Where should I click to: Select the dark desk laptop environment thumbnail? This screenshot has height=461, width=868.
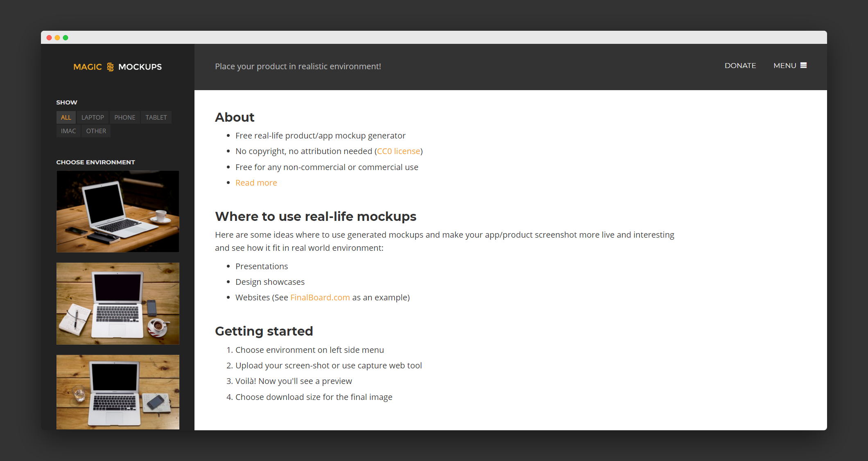coord(118,211)
